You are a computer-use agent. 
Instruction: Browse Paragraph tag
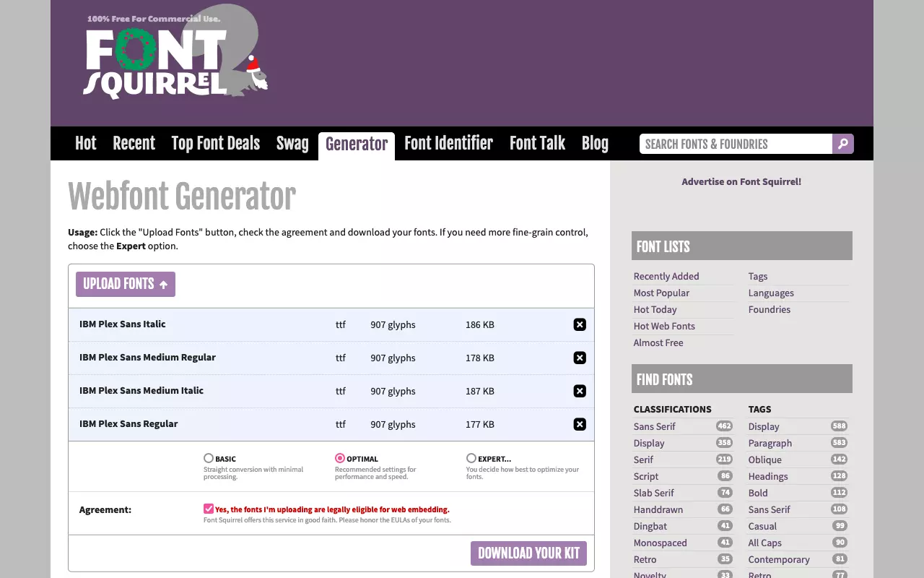770,443
